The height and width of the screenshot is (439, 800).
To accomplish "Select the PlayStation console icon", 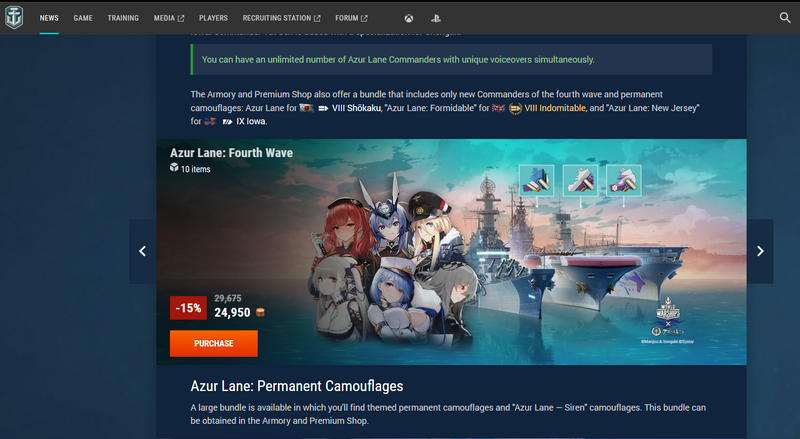I will tap(436, 18).
